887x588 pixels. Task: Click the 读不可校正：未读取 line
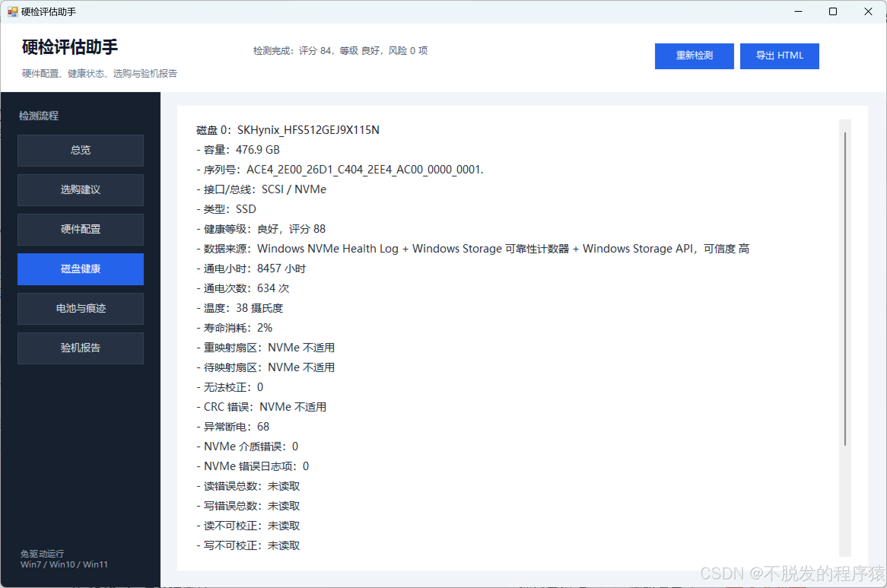tap(248, 526)
